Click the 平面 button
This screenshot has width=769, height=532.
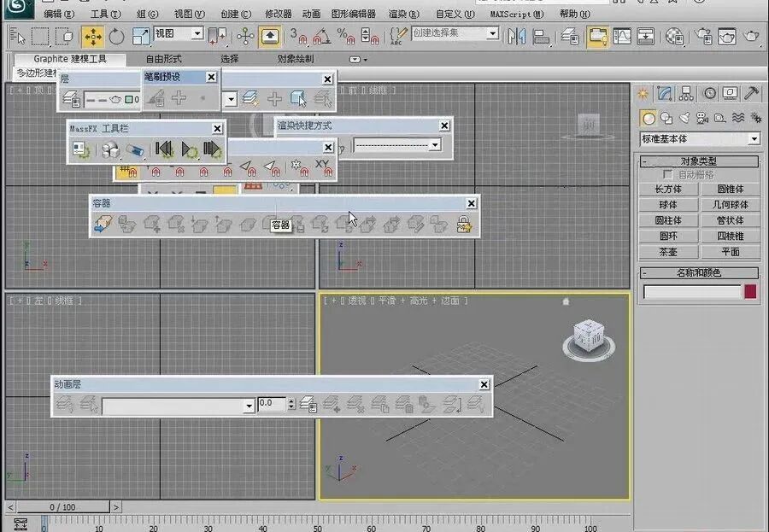731,252
